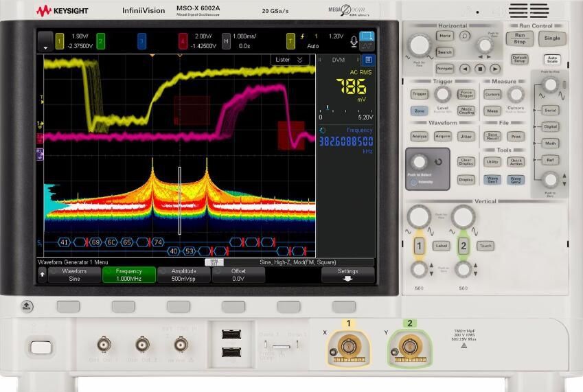Click the Search button
This screenshot has height=392, width=583.
click(445, 52)
